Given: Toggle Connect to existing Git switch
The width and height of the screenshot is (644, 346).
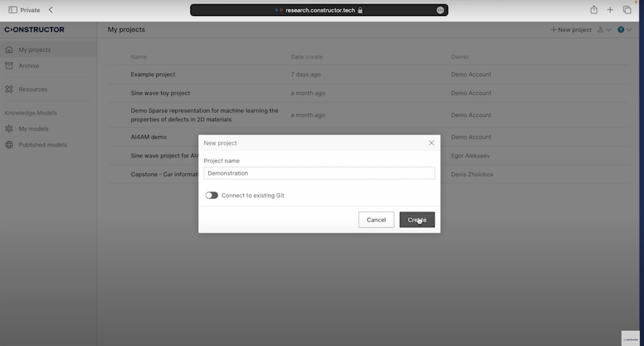Looking at the screenshot, I should tap(211, 195).
